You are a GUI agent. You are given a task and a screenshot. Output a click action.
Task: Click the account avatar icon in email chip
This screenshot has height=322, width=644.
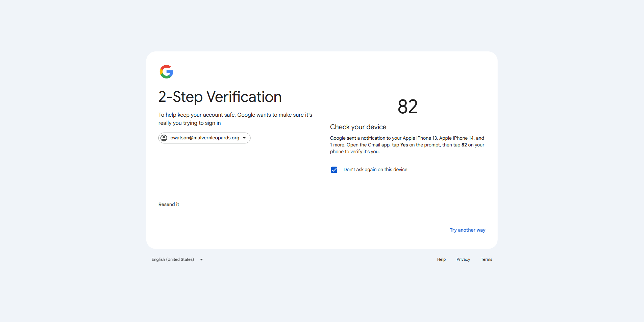(164, 138)
